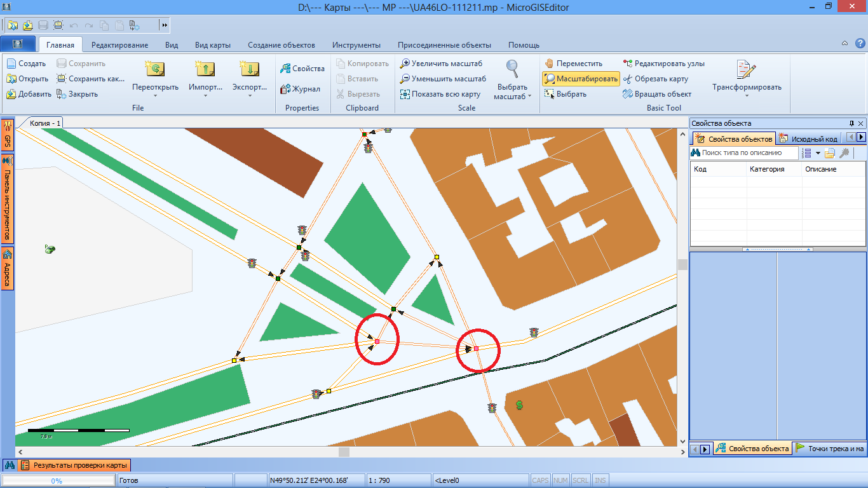Open Результаты проверки карты panel
The width and height of the screenshot is (868, 488).
point(75,465)
